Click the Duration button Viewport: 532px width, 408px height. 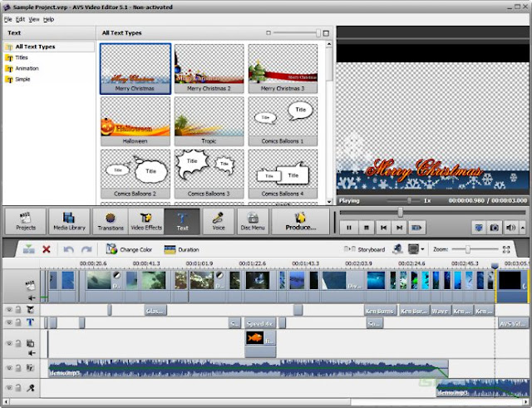(x=181, y=249)
